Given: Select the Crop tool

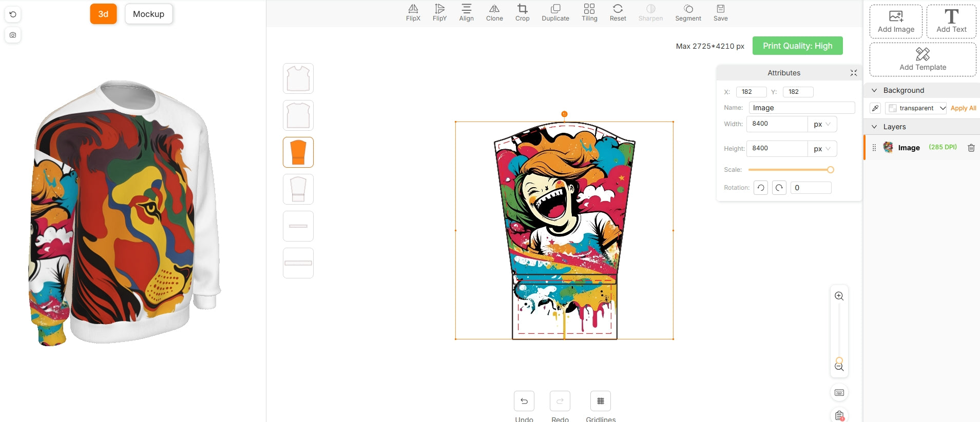Looking at the screenshot, I should coord(522,13).
